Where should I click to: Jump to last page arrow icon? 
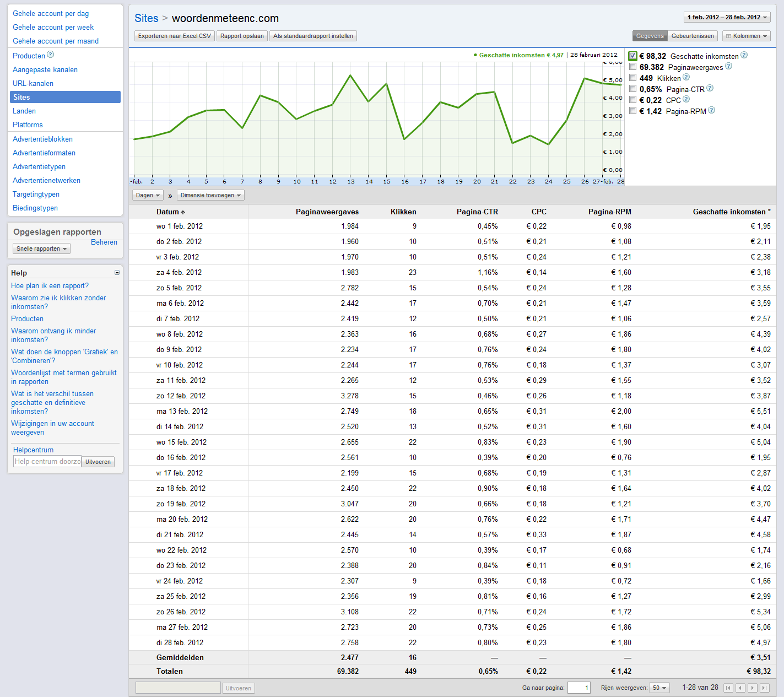tap(765, 688)
